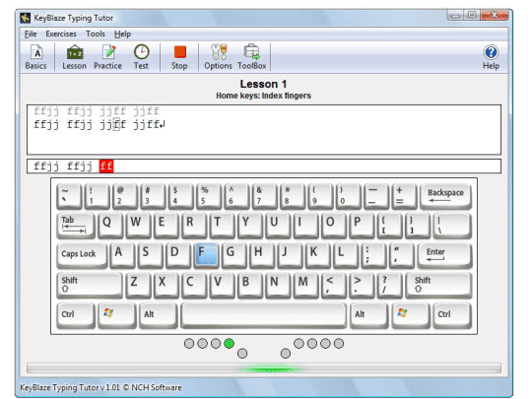
Task: Open the Practice mode icon
Action: pyautogui.click(x=108, y=57)
